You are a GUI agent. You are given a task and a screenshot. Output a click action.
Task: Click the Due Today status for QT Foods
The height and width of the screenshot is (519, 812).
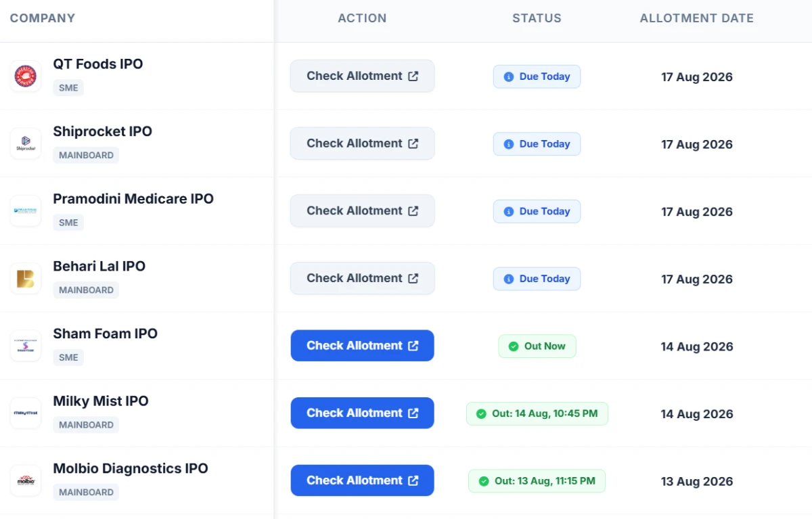[x=537, y=76]
